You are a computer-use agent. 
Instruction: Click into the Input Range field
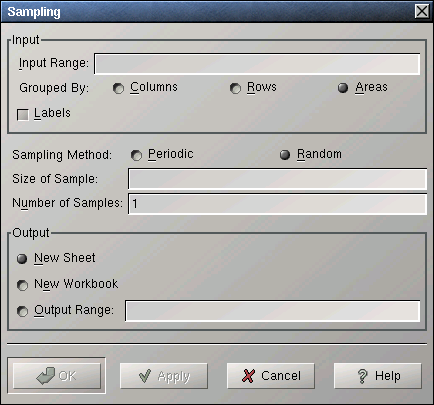(257, 63)
